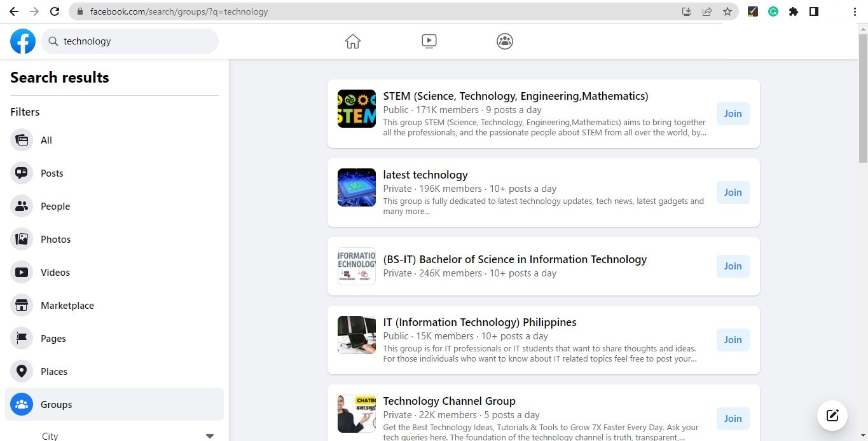
Task: Select the Pages filter label
Action: 53,339
